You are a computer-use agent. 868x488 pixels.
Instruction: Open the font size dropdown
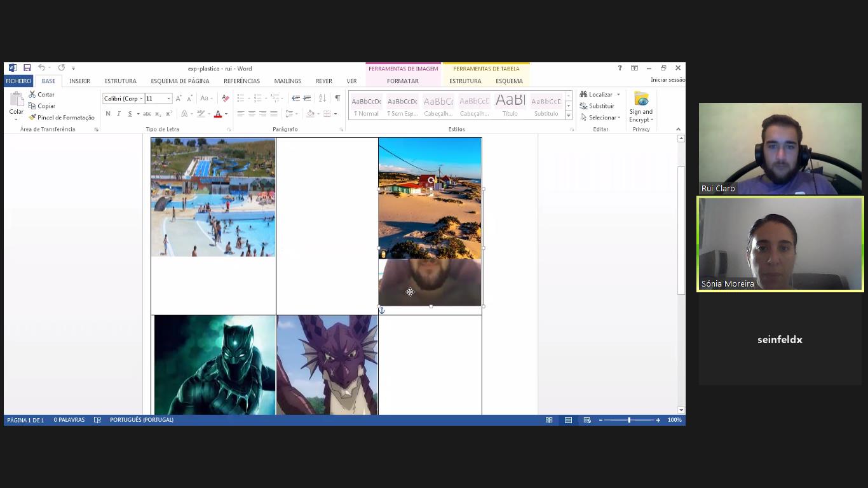168,98
